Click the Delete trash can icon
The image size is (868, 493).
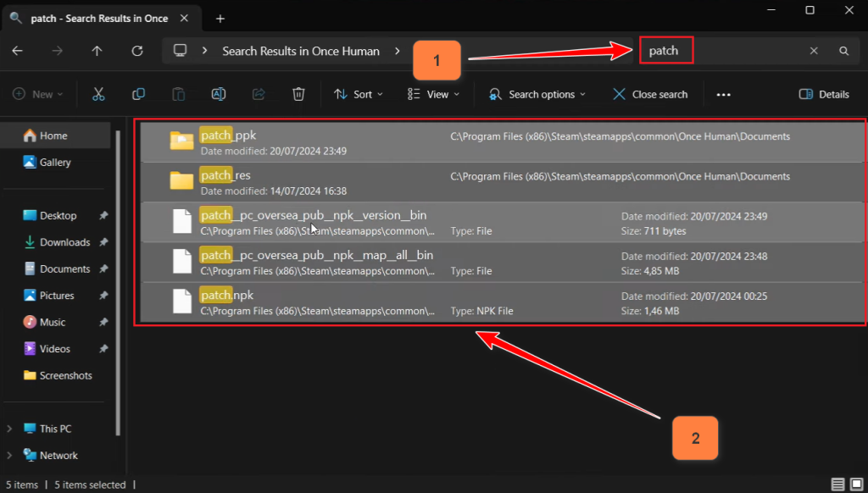[x=298, y=94]
